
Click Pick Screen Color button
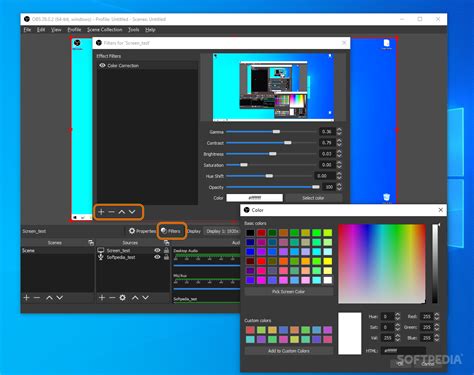click(288, 291)
